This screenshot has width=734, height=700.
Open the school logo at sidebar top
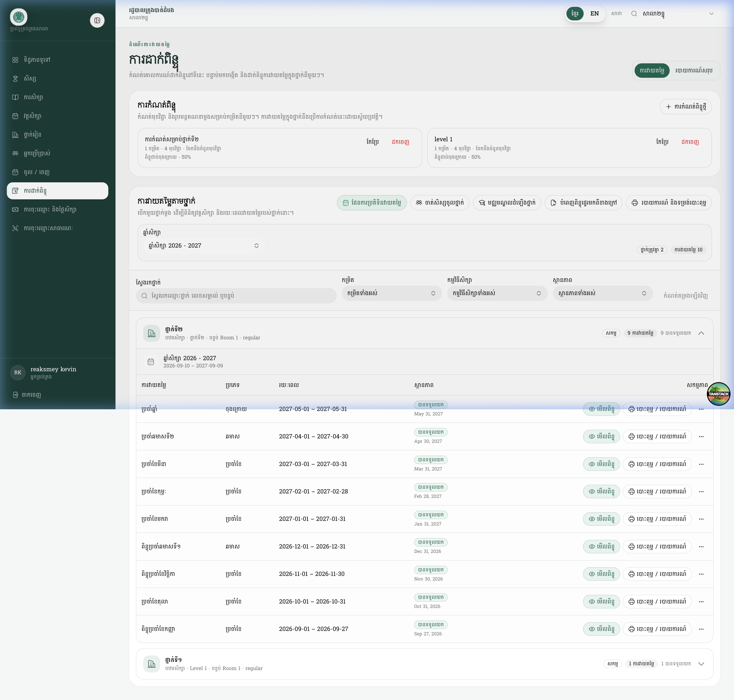19,17
